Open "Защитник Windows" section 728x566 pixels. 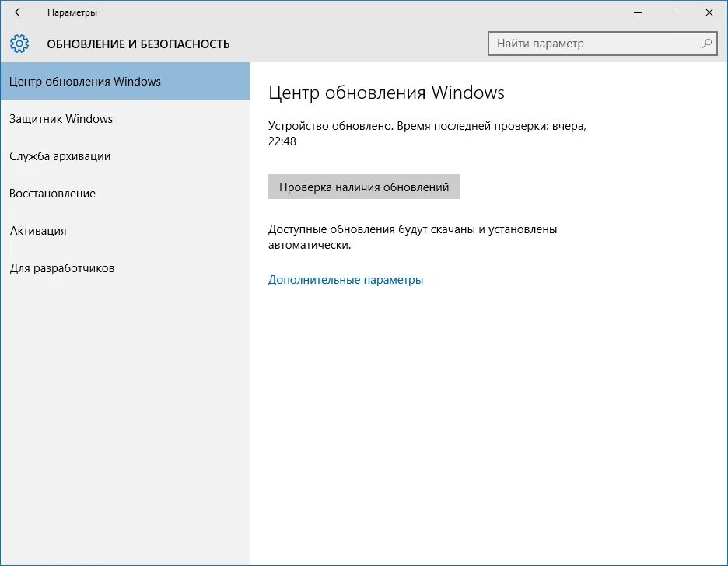[124, 119]
